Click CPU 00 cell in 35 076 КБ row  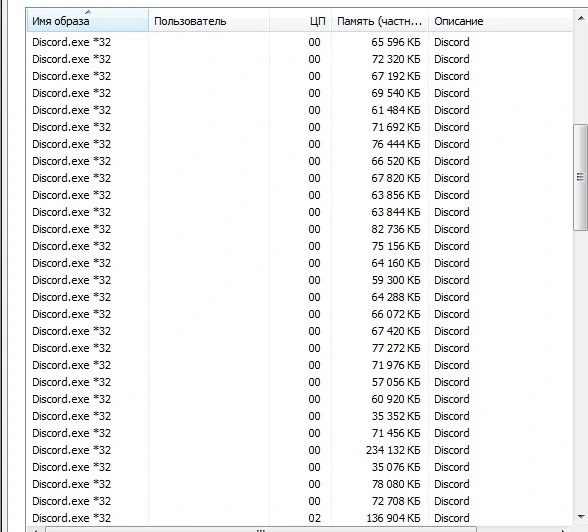(x=314, y=467)
